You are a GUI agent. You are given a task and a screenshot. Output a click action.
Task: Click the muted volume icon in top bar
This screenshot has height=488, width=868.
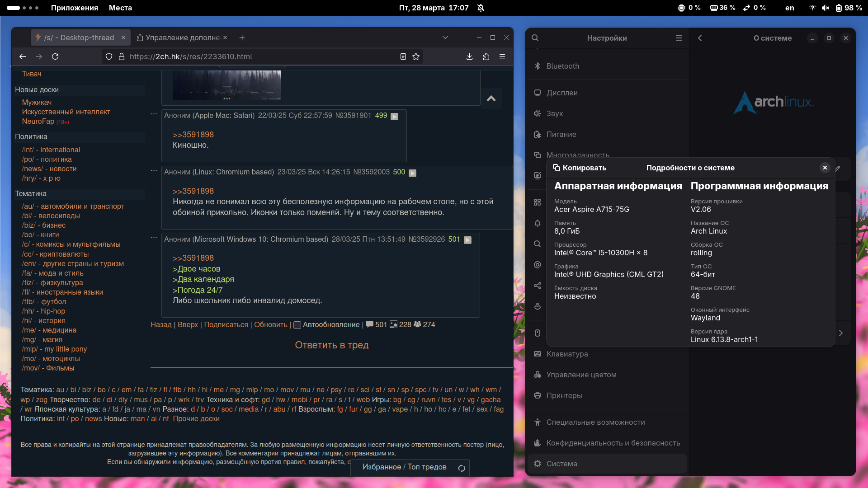coord(825,8)
